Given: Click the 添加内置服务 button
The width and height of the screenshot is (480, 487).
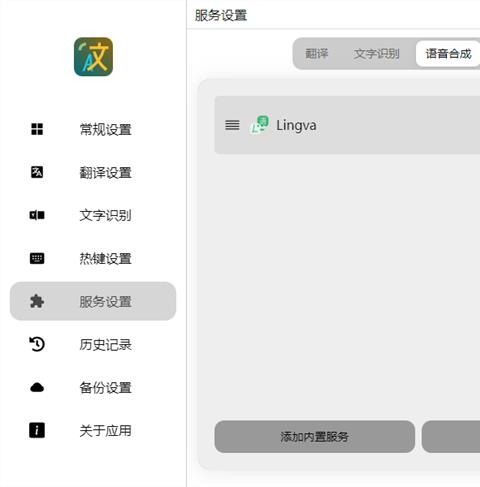Looking at the screenshot, I should (x=315, y=437).
